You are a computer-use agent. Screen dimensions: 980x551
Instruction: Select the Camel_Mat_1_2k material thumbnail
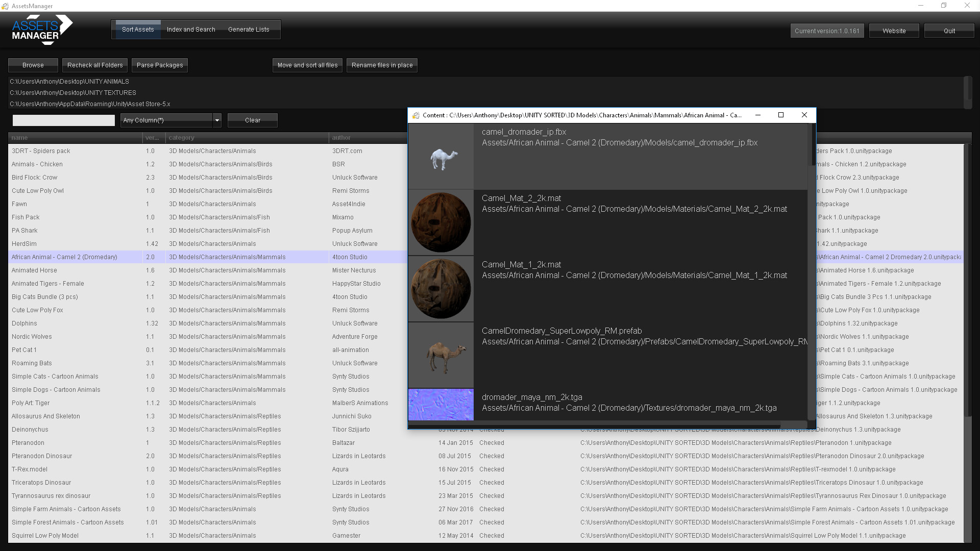click(x=440, y=289)
